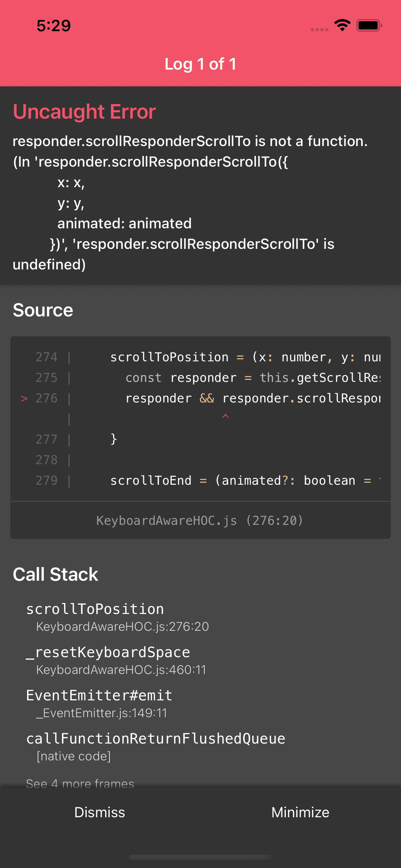Tap the Uncaught Error title
401x868 pixels.
pyautogui.click(x=84, y=112)
